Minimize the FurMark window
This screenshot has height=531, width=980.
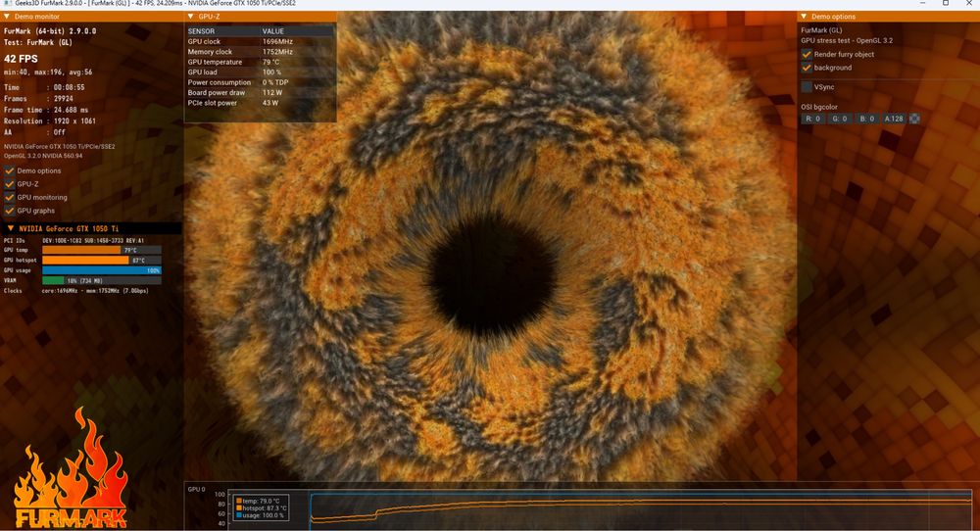923,3
